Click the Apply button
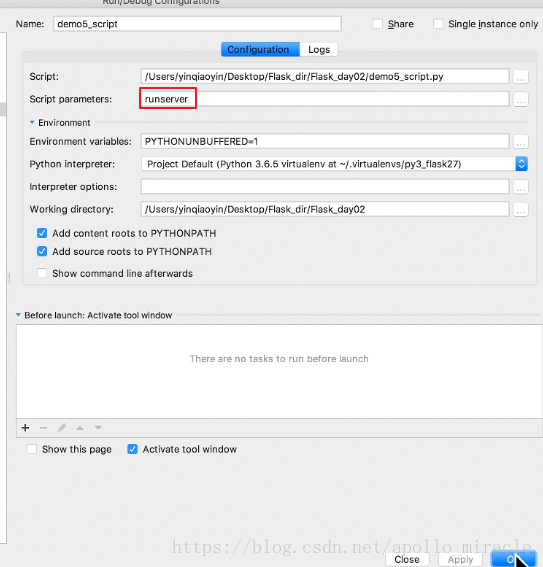This screenshot has height=567, width=543. [x=460, y=559]
